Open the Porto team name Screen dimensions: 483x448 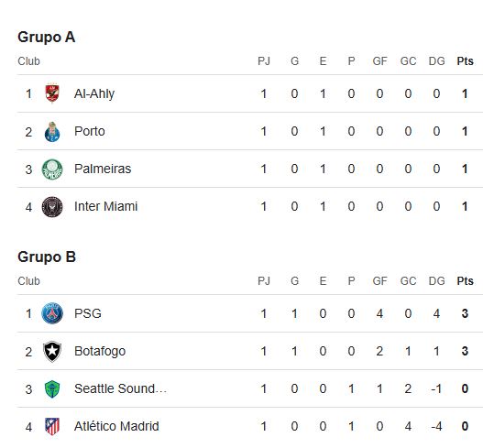pos(90,132)
